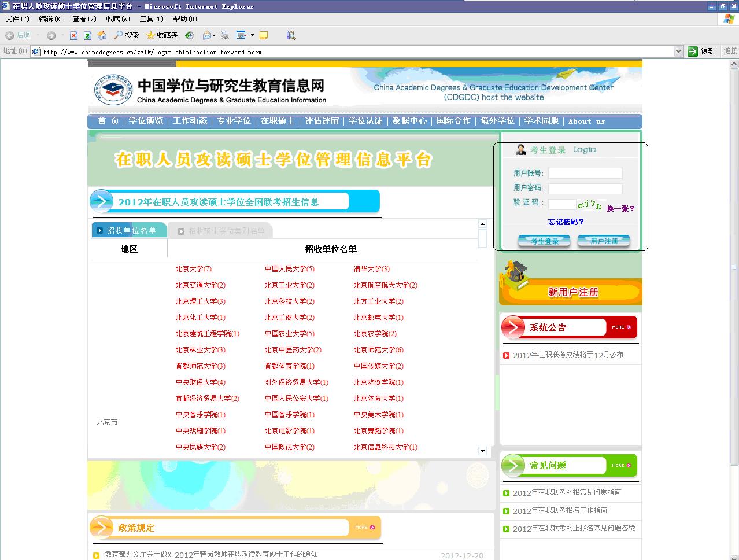Select the Print icon on the toolbar
This screenshot has width=739, height=560.
(x=225, y=35)
